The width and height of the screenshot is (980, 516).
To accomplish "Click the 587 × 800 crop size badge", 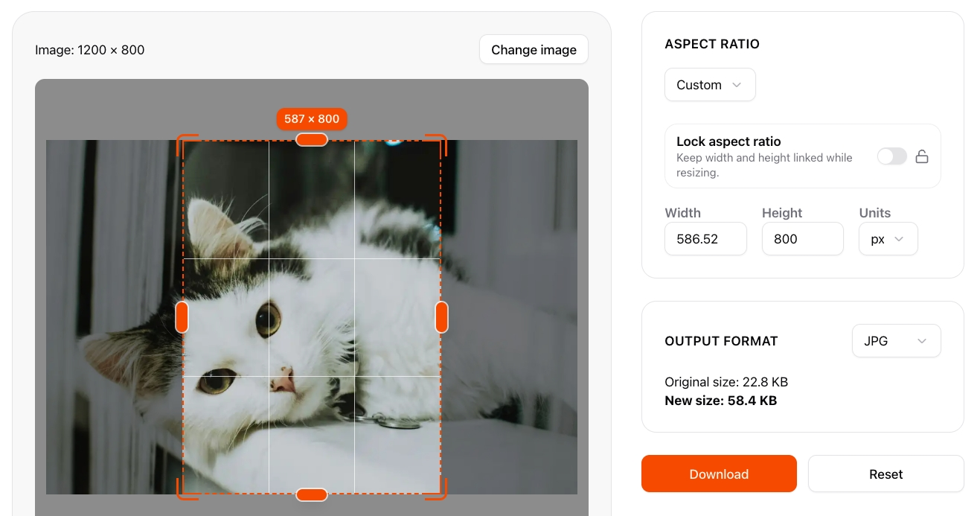I will 312,118.
